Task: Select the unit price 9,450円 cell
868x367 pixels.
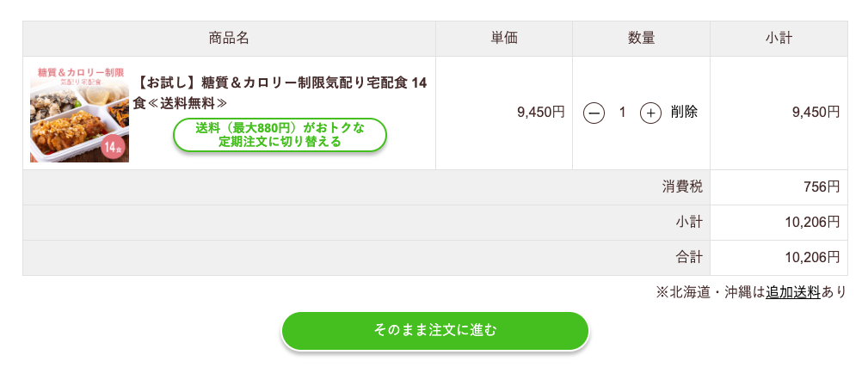Action: 504,113
